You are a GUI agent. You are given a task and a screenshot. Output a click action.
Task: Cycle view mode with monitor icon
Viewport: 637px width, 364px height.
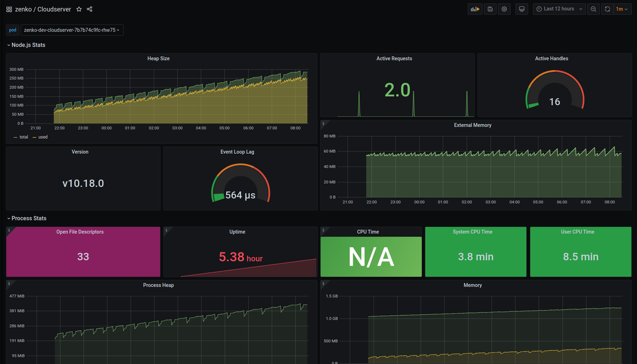[522, 9]
